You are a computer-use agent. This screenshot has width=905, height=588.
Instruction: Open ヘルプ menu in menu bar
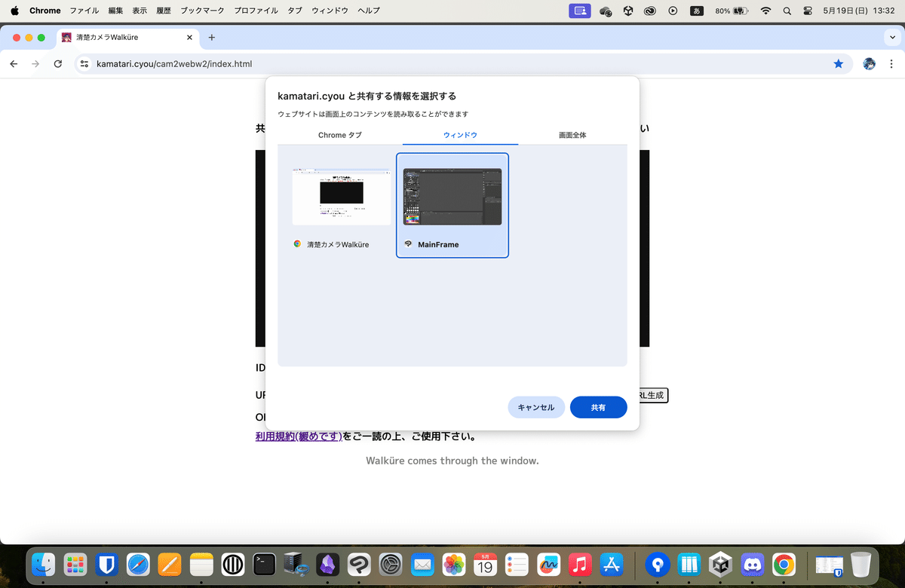(x=369, y=11)
